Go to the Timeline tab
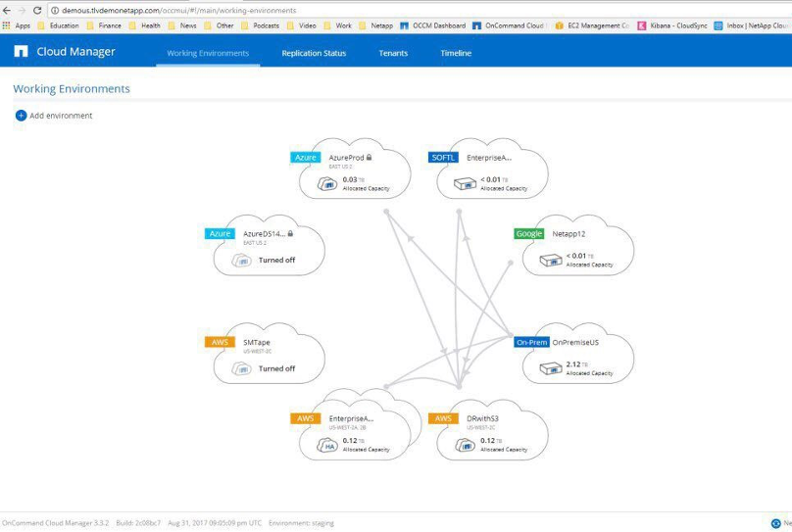The image size is (792, 532). point(456,53)
